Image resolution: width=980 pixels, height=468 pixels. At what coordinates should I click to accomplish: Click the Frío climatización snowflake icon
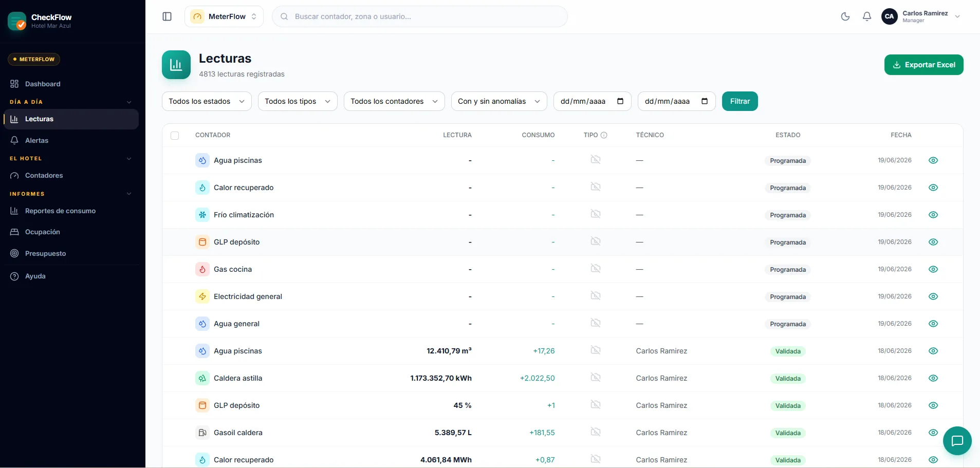tap(202, 215)
